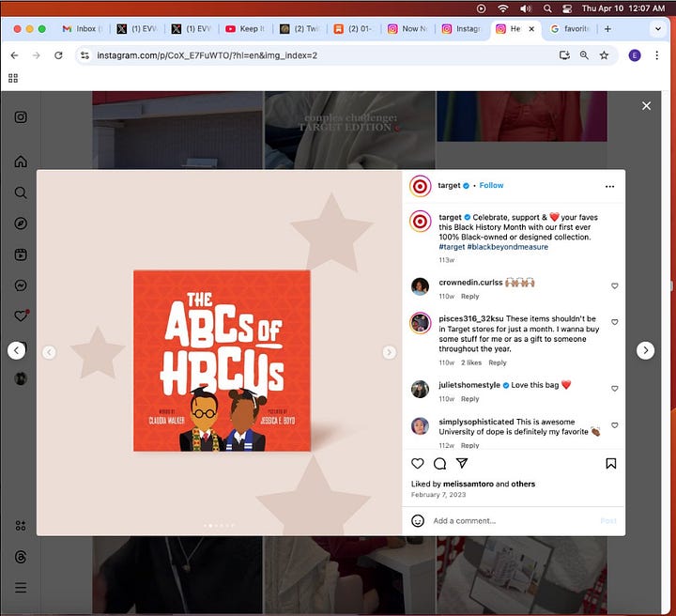Switch to YouTube Keep It tab
Viewport: 676px width, 616px height.
tap(245, 29)
